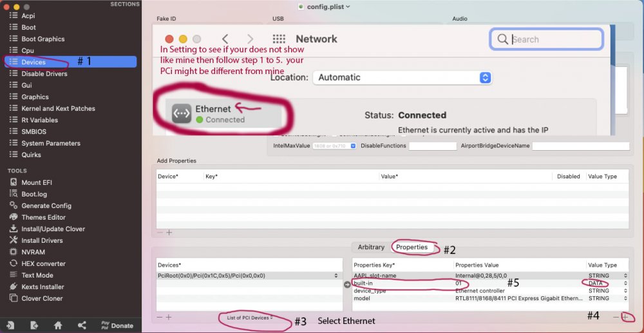This screenshot has height=333, width=644.
Task: Switch to the Properties tab
Action: point(412,247)
